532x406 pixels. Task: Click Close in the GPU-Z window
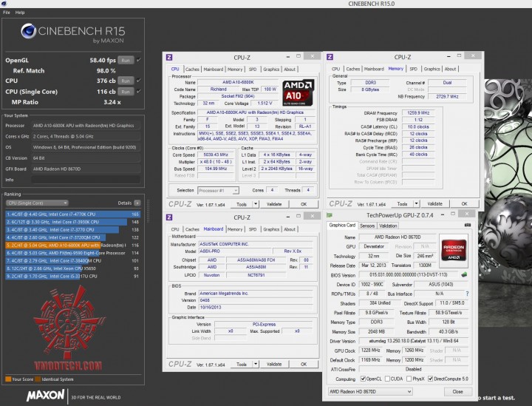[x=457, y=391]
